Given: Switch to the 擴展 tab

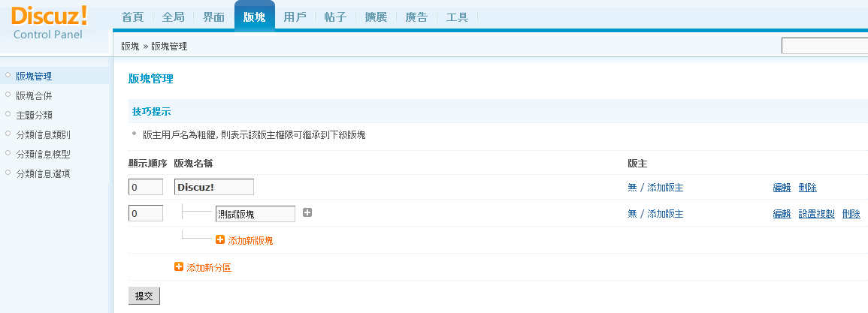Looking at the screenshot, I should (376, 17).
